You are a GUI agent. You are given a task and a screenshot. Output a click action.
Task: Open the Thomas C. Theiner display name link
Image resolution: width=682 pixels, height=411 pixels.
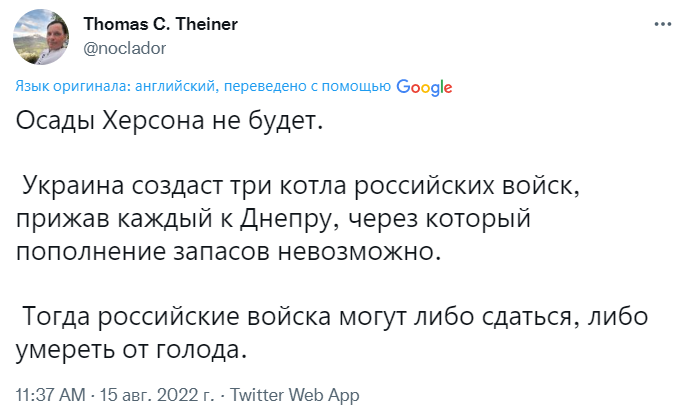pyautogui.click(x=160, y=24)
